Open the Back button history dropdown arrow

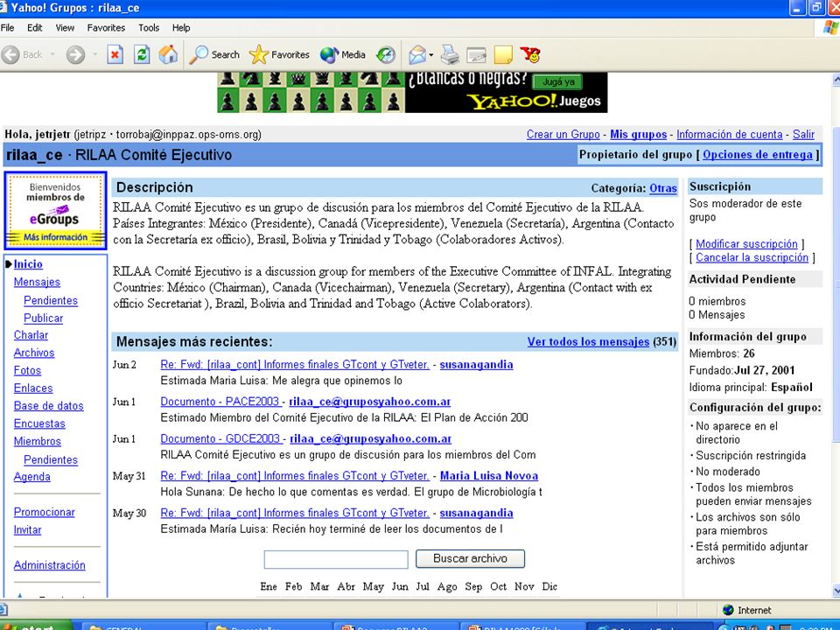tap(52, 54)
